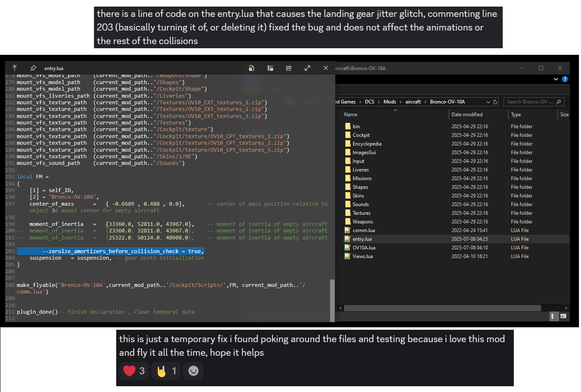
Task: Click the scroll-to-top arrow icon beside the pin
Action: click(14, 68)
